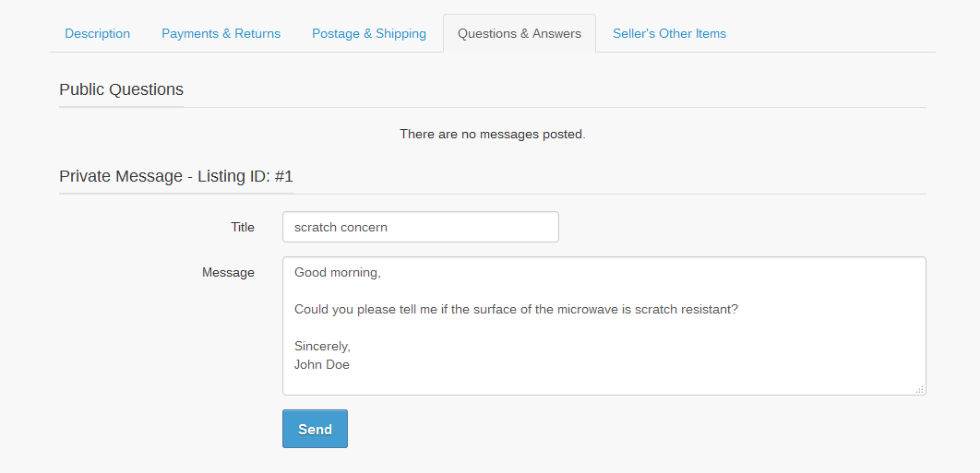Open the Postage & Shipping tab
980x473 pixels.
[x=369, y=33]
